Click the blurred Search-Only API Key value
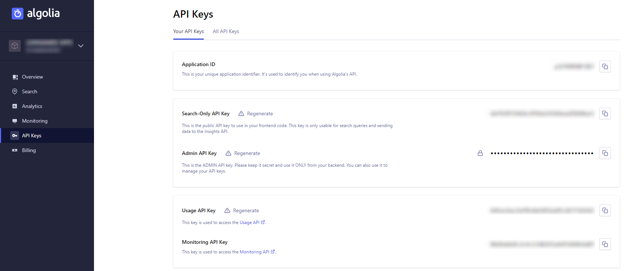This screenshot has height=271, width=644. [542, 113]
